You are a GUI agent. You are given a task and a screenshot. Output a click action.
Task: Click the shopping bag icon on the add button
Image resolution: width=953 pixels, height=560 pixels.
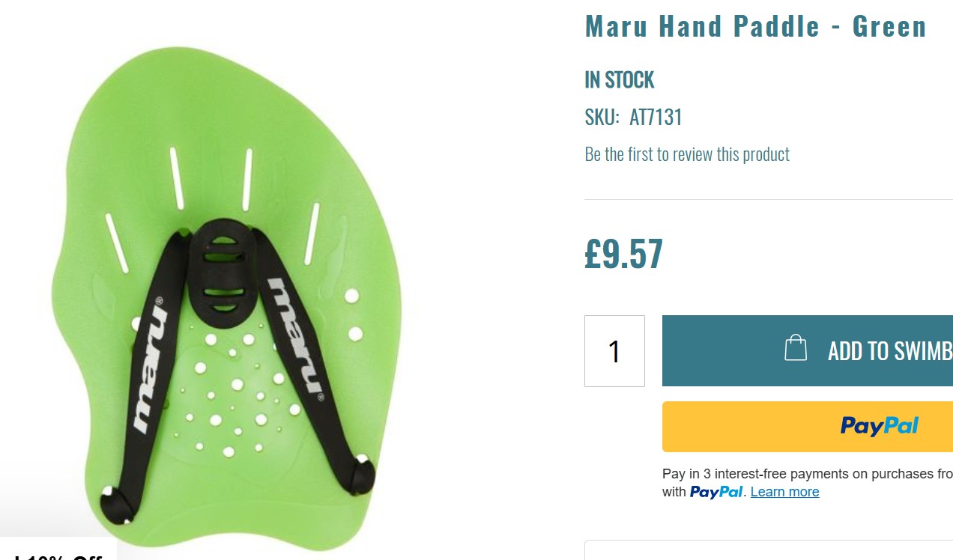point(796,348)
